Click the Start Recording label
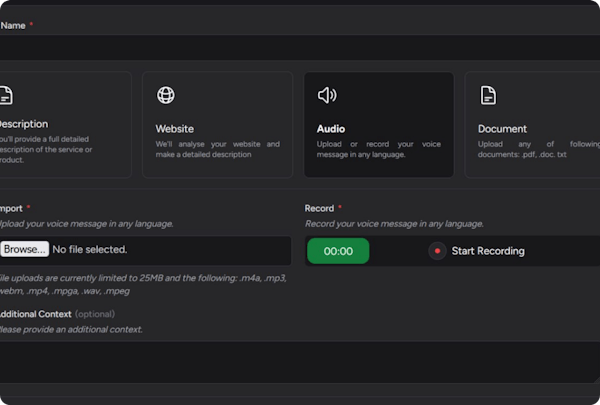 [487, 251]
